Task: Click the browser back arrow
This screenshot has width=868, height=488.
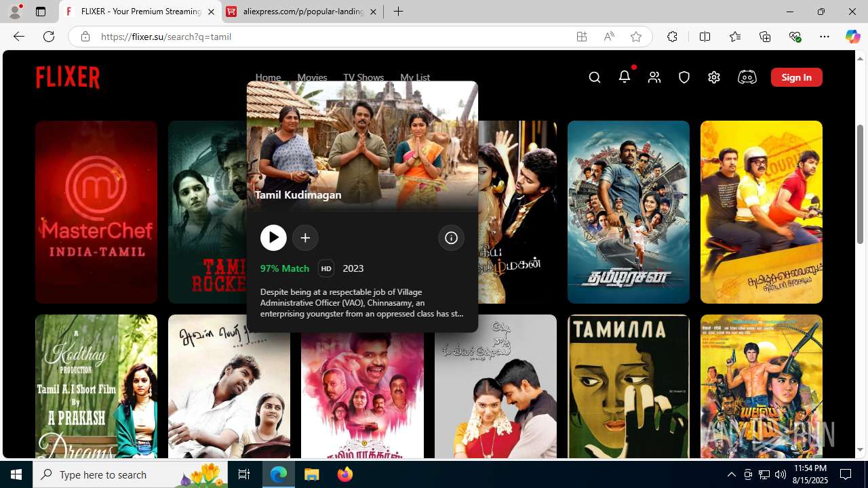Action: (x=19, y=37)
